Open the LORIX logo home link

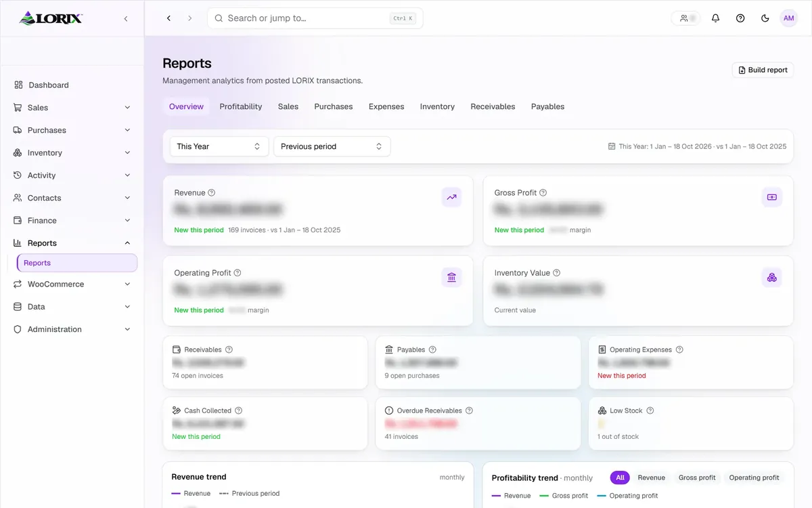(51, 18)
